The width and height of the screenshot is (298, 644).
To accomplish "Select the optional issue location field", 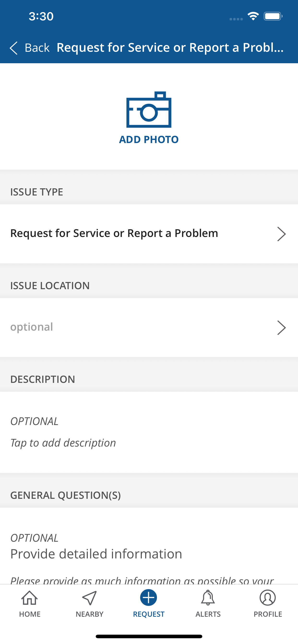I will tap(32, 327).
